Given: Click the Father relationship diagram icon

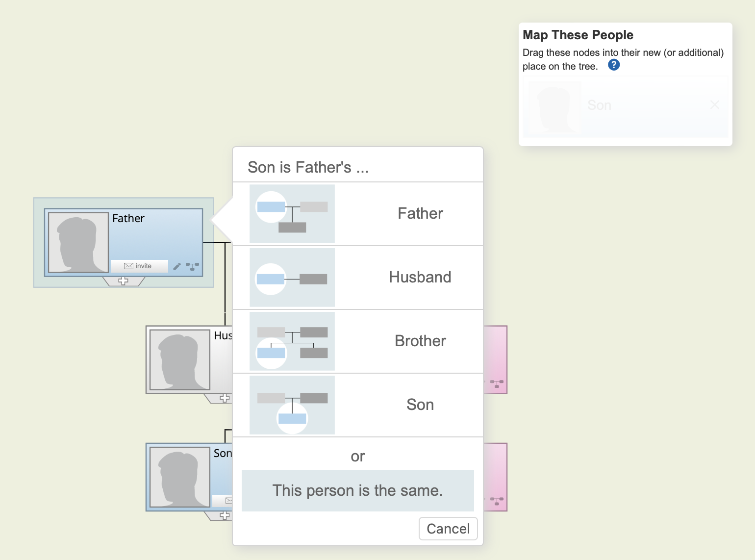Looking at the screenshot, I should (292, 214).
